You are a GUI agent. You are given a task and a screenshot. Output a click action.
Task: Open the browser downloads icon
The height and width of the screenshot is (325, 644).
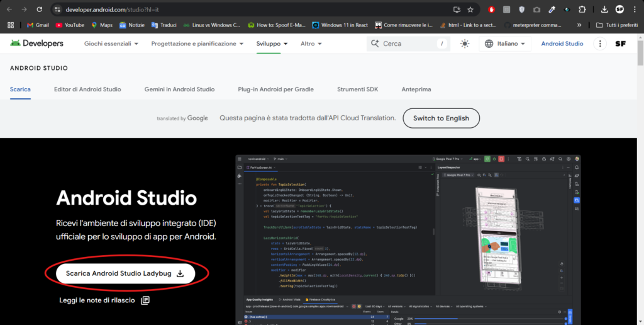click(604, 9)
